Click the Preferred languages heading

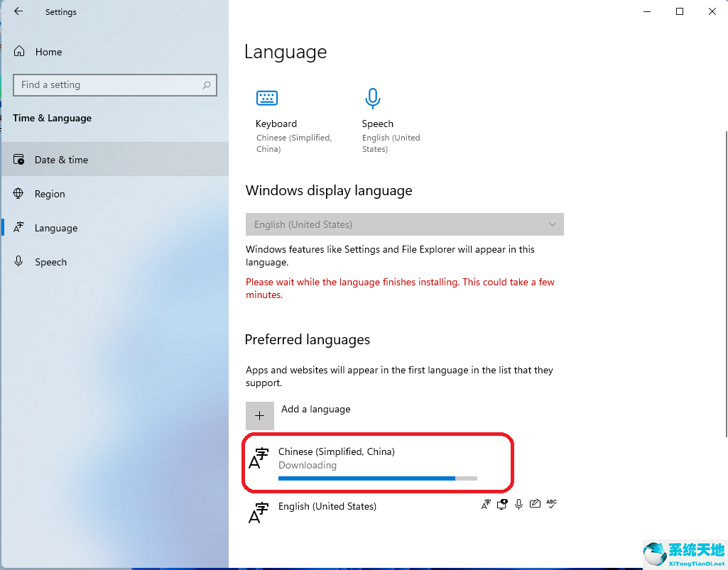308,339
